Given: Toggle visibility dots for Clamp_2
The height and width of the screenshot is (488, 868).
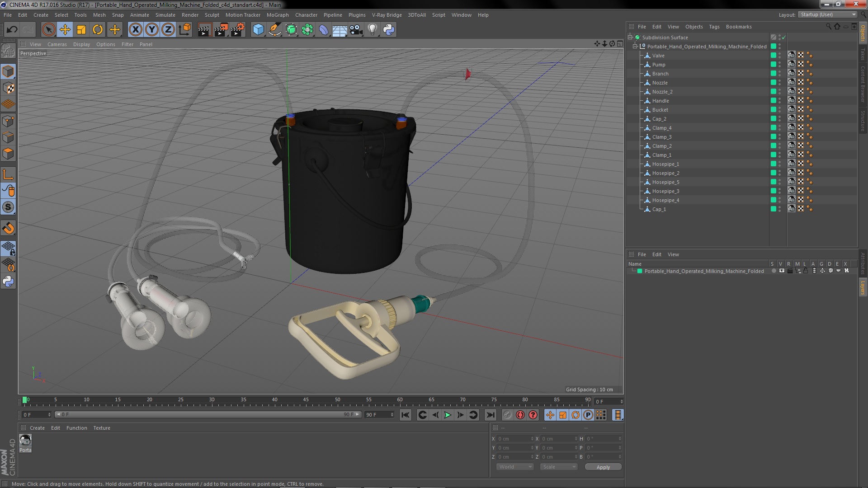Looking at the screenshot, I should (x=780, y=146).
